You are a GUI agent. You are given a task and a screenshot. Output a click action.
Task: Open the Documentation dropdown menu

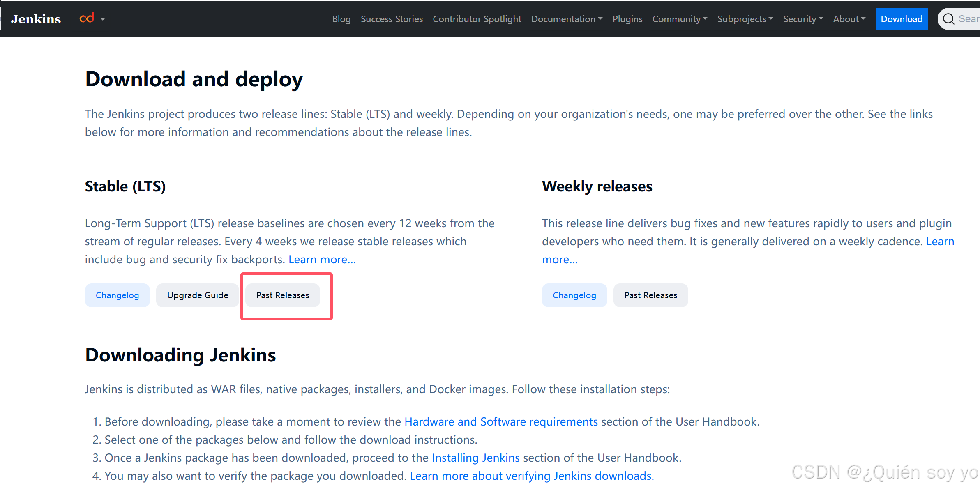click(567, 19)
